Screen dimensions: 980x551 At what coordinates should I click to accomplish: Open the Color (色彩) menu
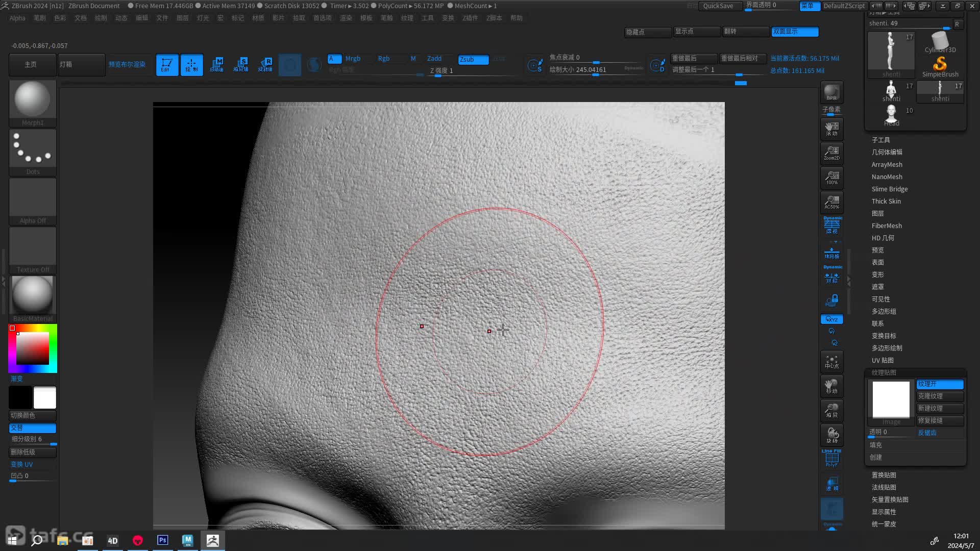point(60,18)
